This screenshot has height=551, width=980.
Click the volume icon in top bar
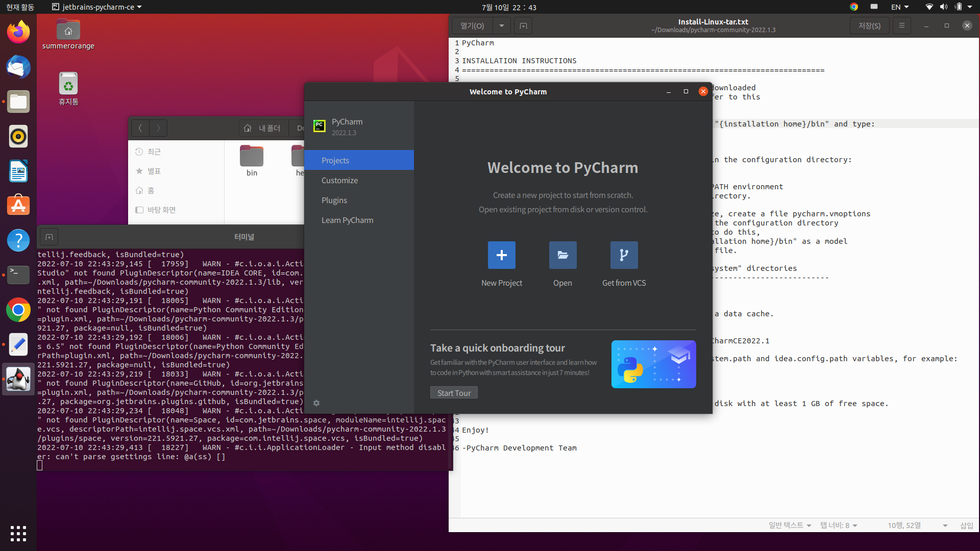tap(944, 7)
